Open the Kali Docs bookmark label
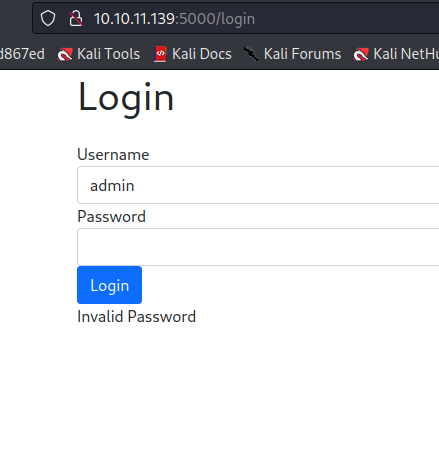This screenshot has width=439, height=456. [202, 54]
